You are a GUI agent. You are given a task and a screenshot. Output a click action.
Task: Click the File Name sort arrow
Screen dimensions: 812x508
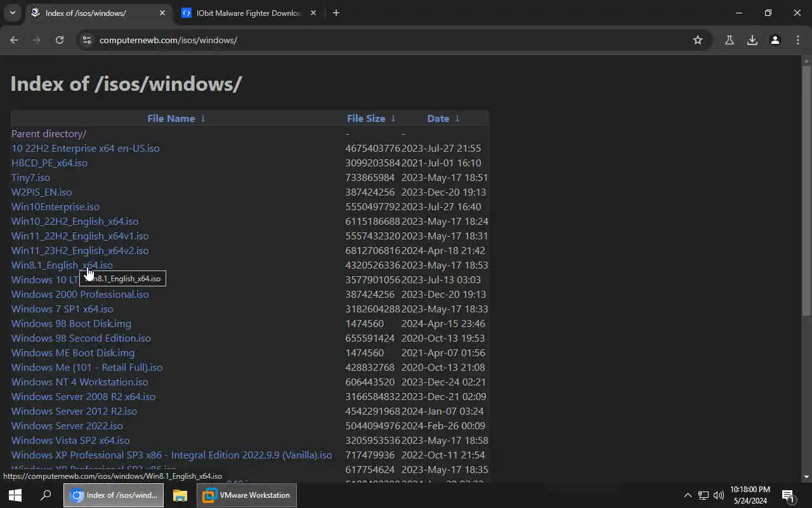coord(203,118)
